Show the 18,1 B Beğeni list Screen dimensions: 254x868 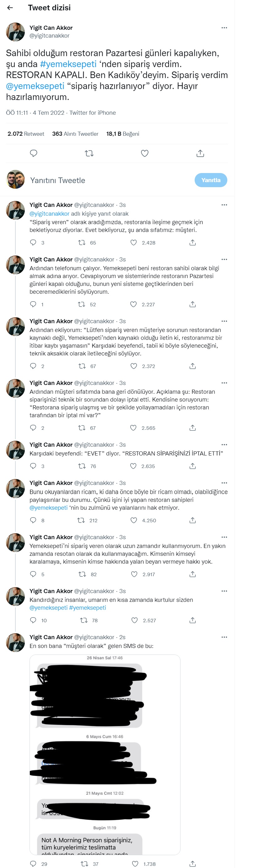[123, 134]
